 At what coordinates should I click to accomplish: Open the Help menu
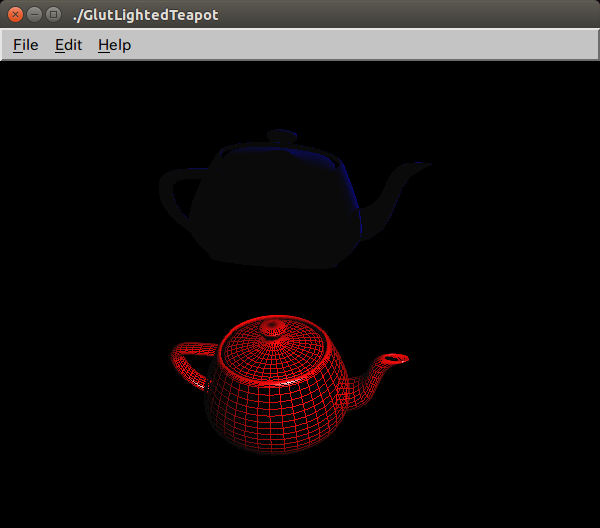click(x=114, y=45)
